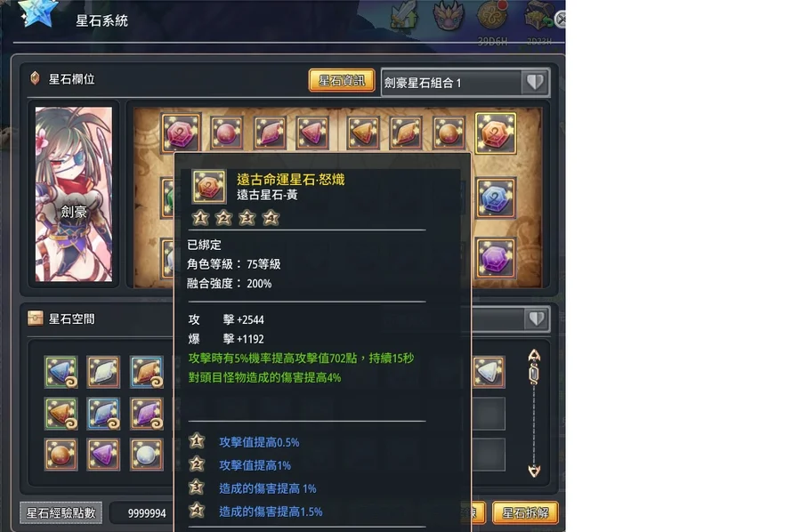Viewport: 801px width, 532px height.
Task: Expand the star stone space filter dropdown
Action: click(537, 319)
